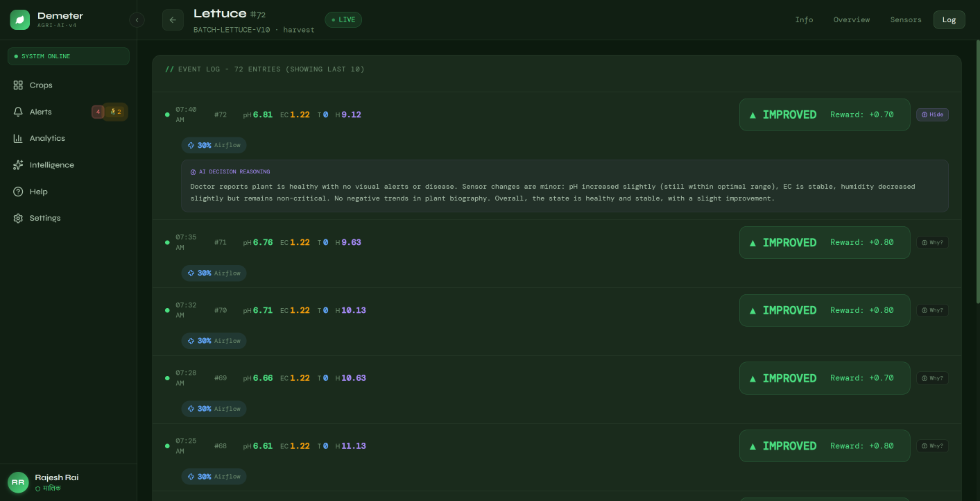Click the Demeter leaf logo icon

click(x=19, y=19)
